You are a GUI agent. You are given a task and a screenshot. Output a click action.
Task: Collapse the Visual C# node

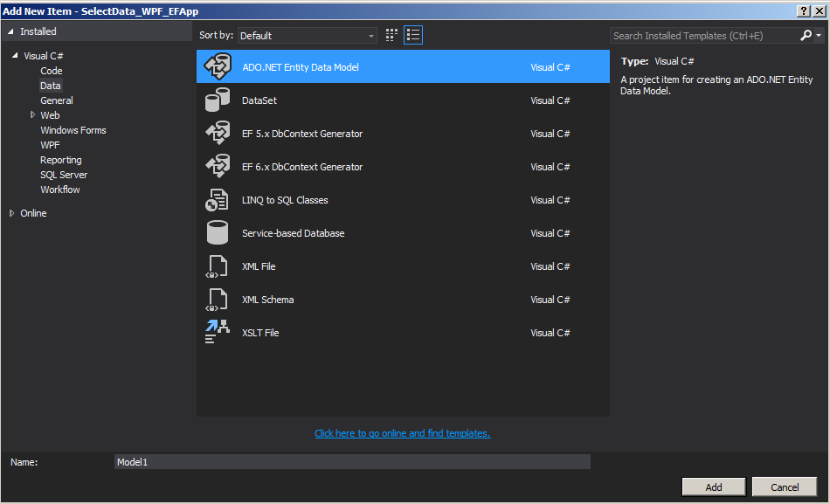[x=15, y=56]
